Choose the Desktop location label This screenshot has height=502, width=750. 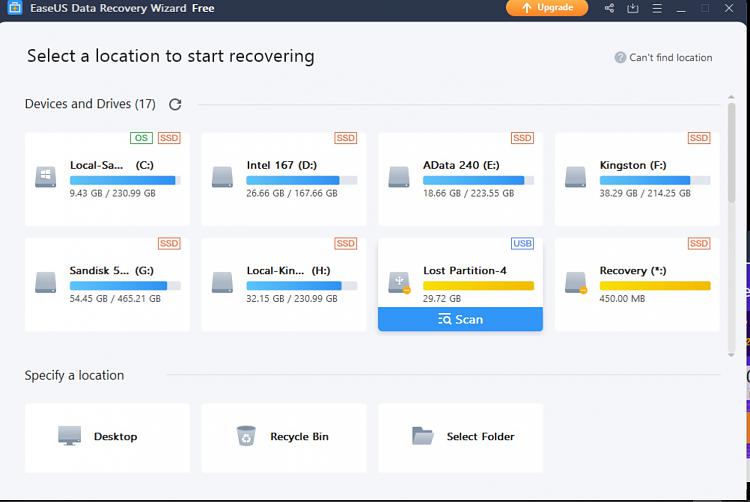point(115,437)
